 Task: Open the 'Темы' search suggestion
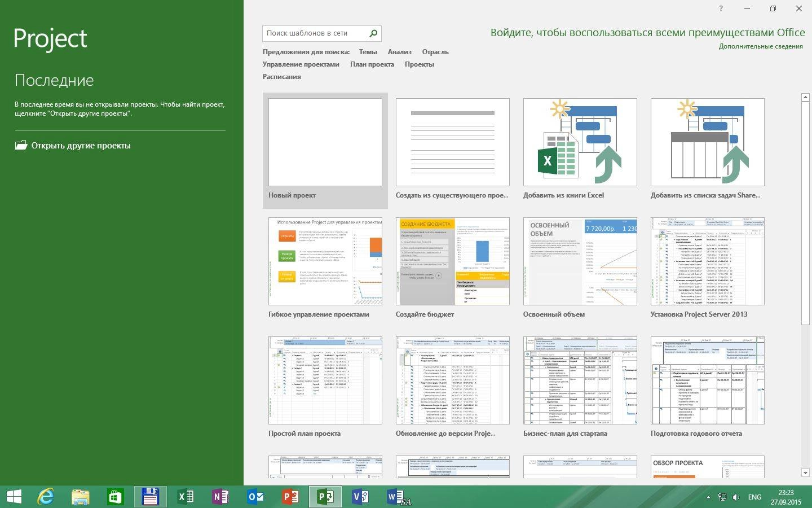368,52
